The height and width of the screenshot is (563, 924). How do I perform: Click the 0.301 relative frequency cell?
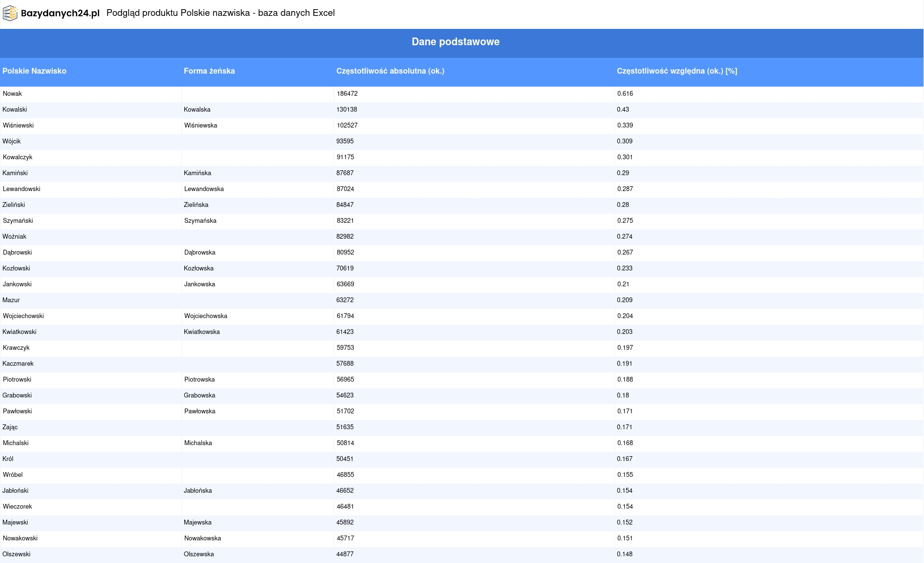pos(625,157)
